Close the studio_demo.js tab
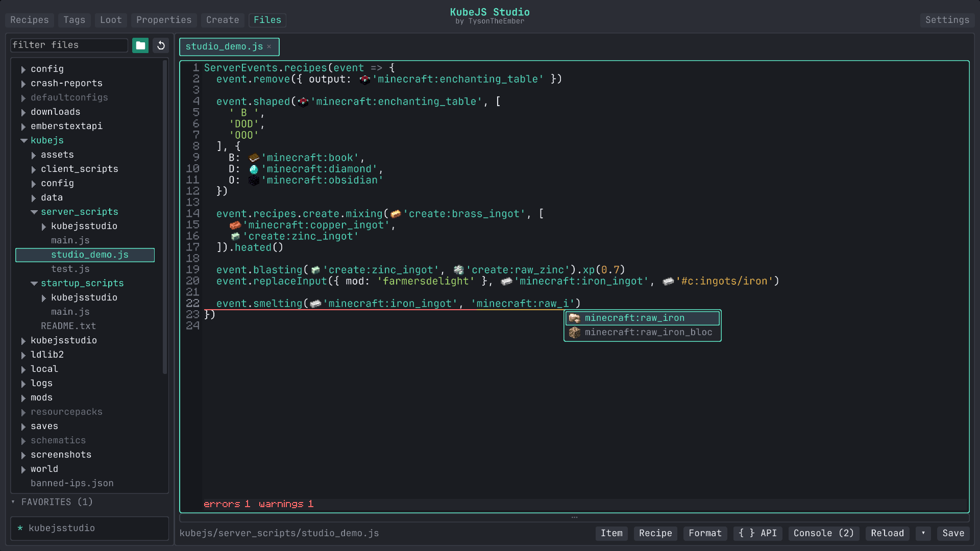Viewport: 980px width, 551px height. coord(269,46)
